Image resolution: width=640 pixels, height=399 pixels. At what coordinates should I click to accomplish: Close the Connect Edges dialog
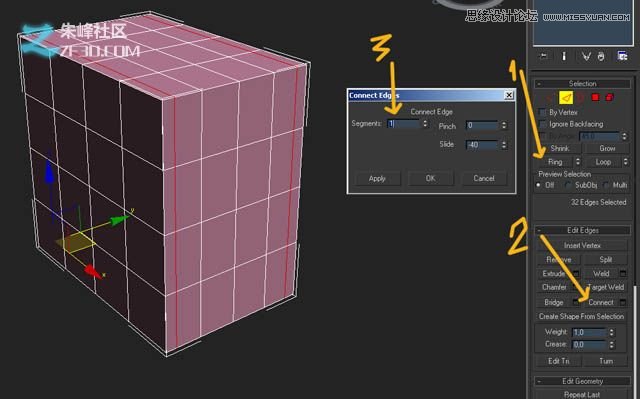tap(509, 95)
